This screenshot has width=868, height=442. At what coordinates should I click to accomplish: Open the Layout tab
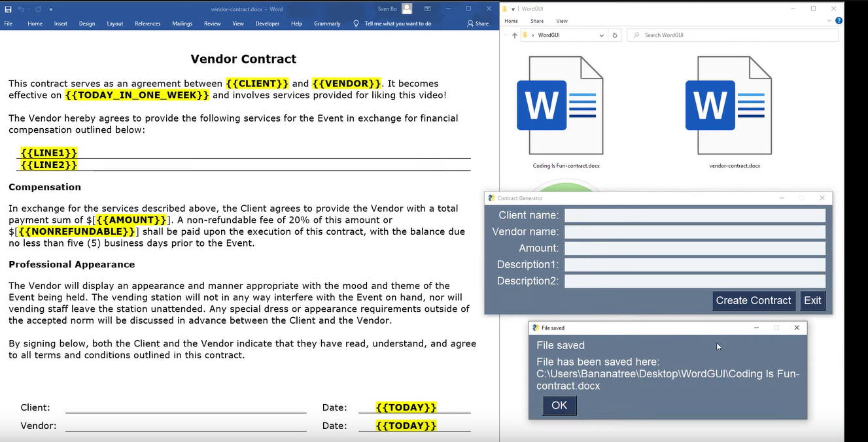pos(115,24)
